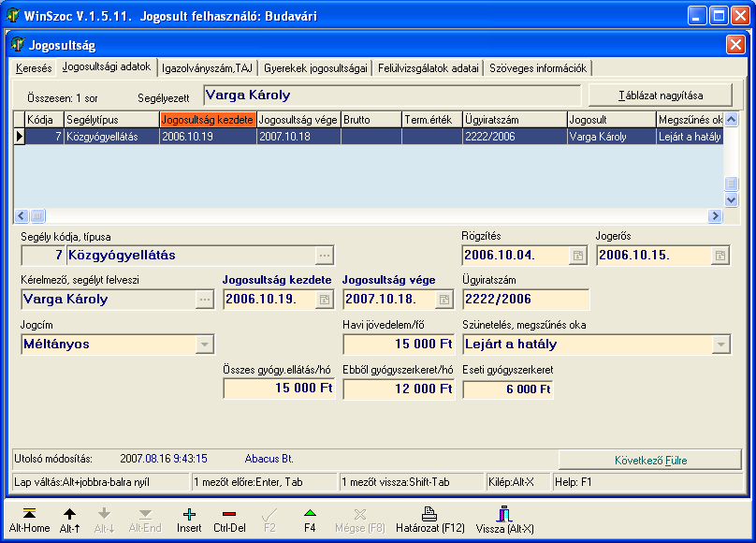Image resolution: width=756 pixels, height=543 pixels.
Task: Click the Segélytípus column header
Action: click(112, 120)
